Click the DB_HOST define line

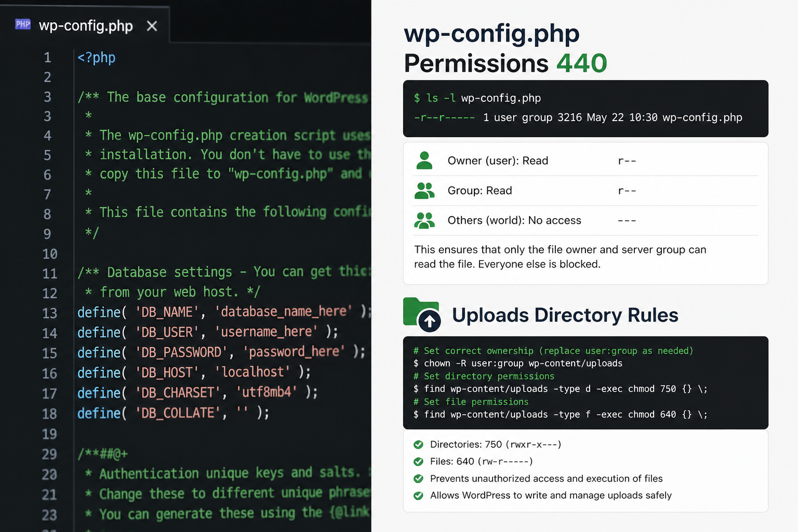pyautogui.click(x=194, y=373)
